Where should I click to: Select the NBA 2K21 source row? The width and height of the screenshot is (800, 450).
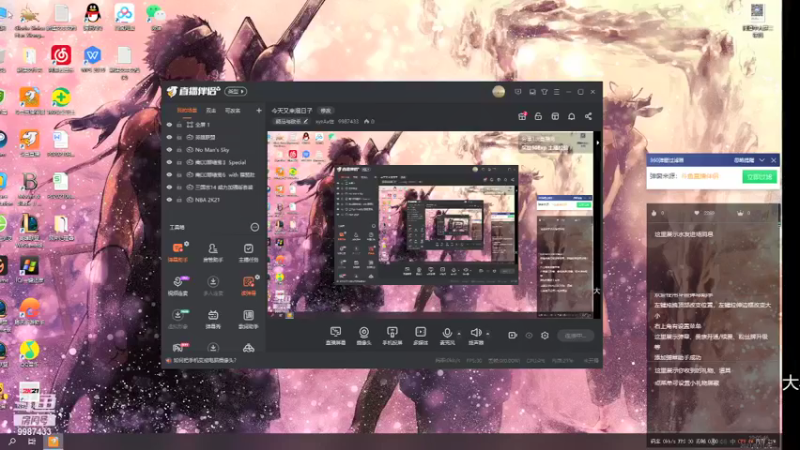(x=213, y=200)
